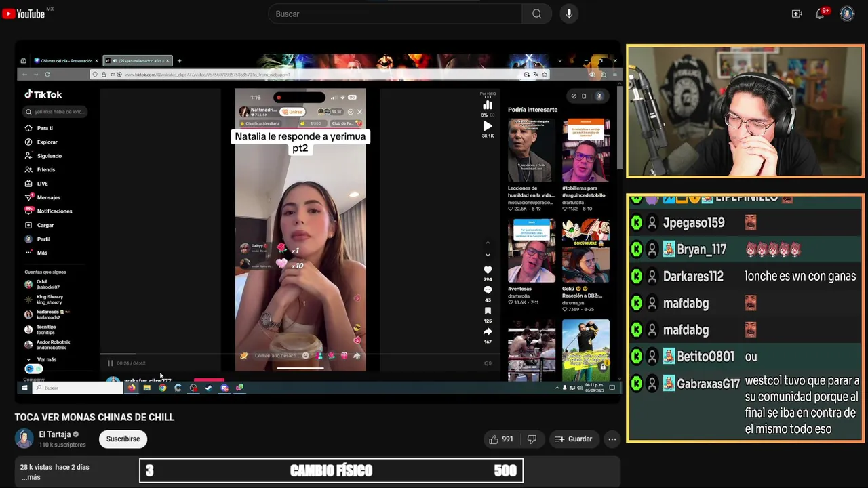Click TikTok play count icon showing 38.1K
This screenshot has height=488, width=868.
488,126
